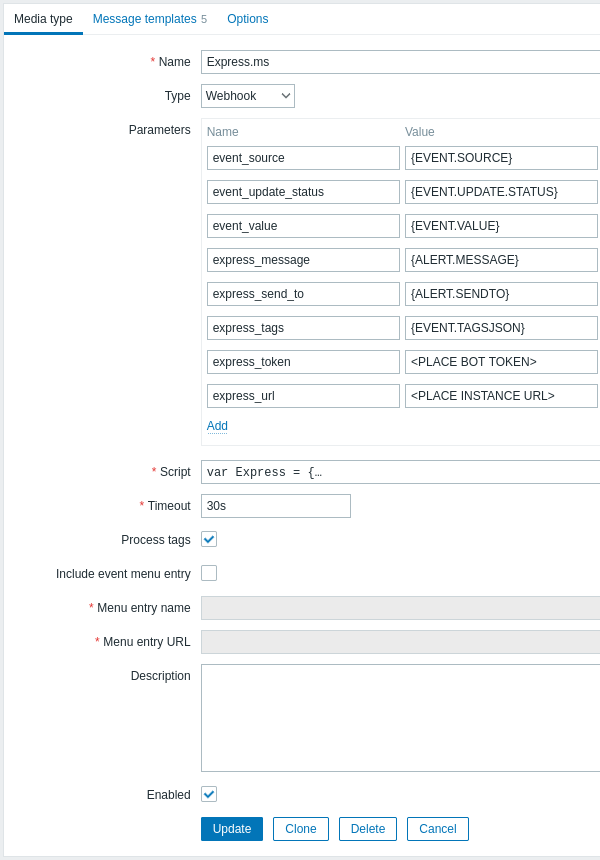The height and width of the screenshot is (860, 600).
Task: Delete the Express.ms media type
Action: [x=368, y=829]
